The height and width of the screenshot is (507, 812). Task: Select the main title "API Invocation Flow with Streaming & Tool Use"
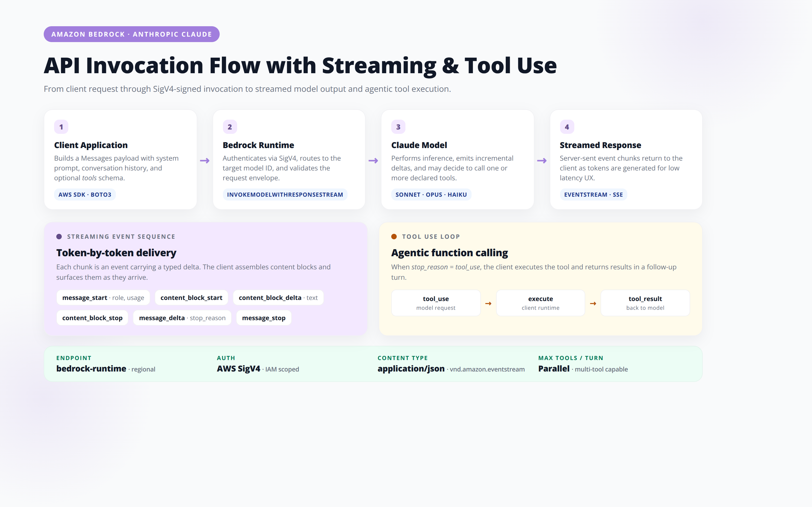(300, 65)
